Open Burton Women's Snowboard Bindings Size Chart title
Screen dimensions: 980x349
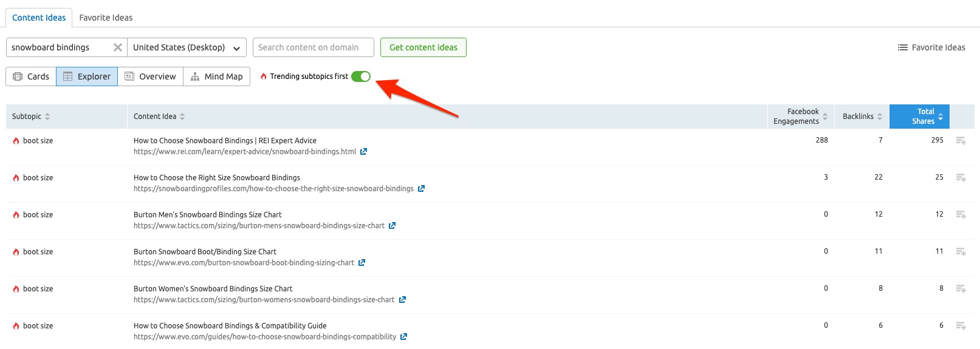coord(213,289)
